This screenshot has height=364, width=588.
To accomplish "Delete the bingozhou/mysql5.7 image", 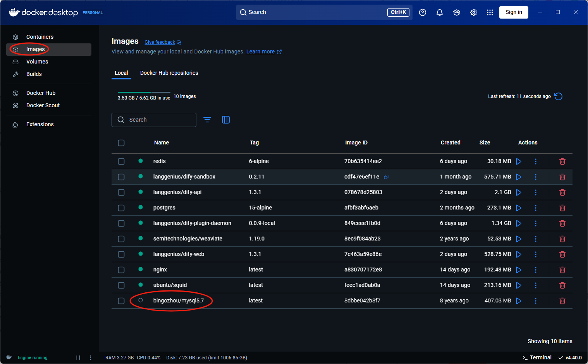I will [x=562, y=301].
